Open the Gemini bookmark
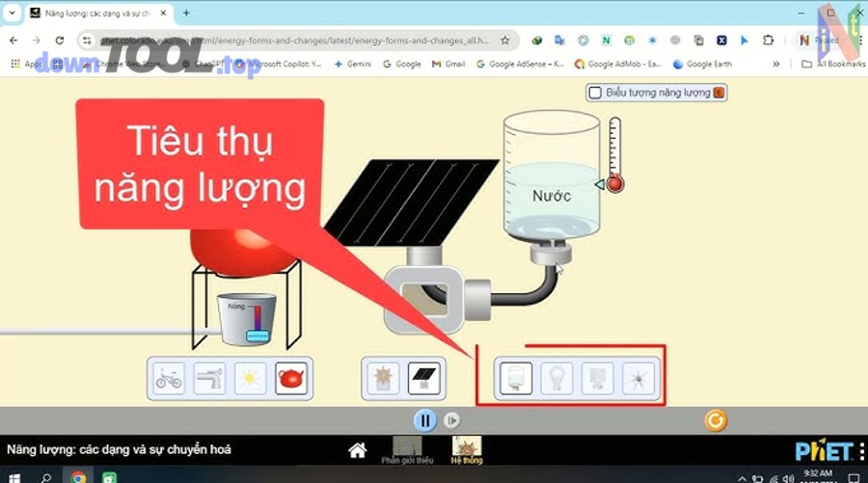868x483 pixels. tap(353, 65)
